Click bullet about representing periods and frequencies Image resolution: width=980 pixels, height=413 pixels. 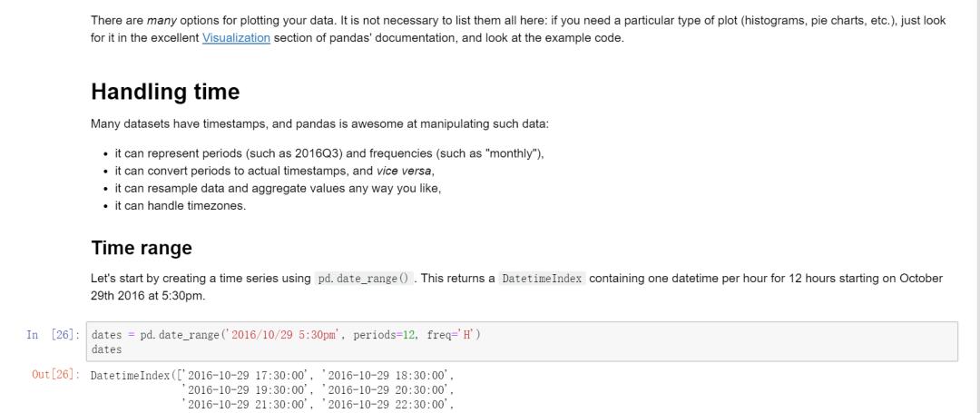pyautogui.click(x=328, y=153)
